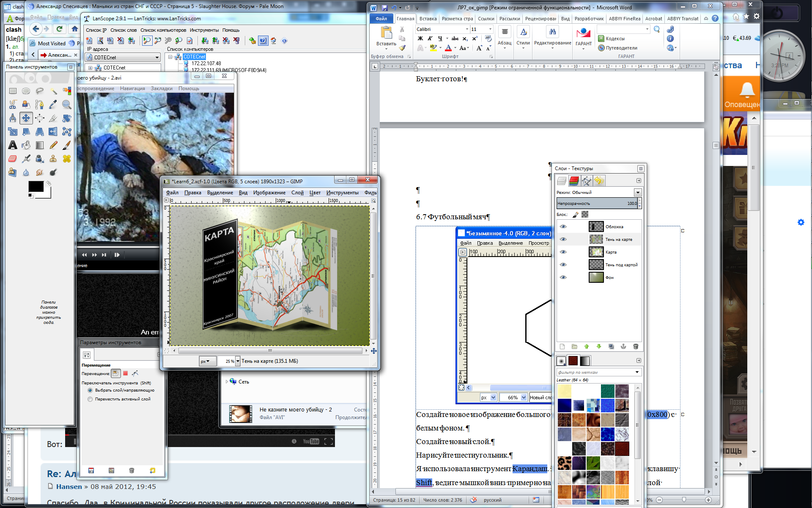Toggle visibility of Тень под картой layer
The width and height of the screenshot is (812, 508).
(563, 265)
